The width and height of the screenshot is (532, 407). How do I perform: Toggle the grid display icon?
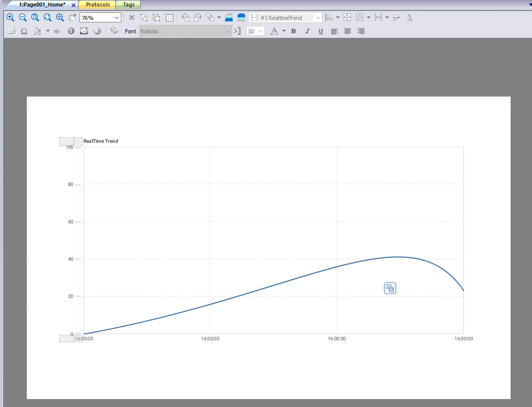[169, 18]
